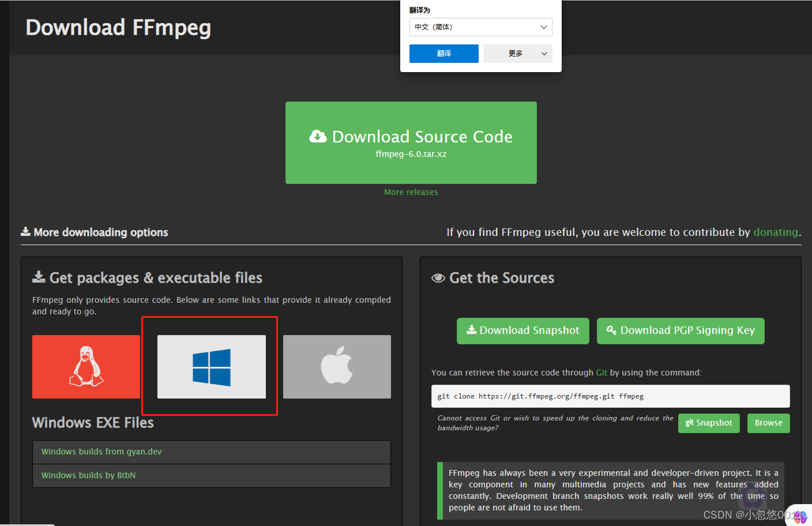
Task: Click the Get packages & executable files heading
Action: 148,278
